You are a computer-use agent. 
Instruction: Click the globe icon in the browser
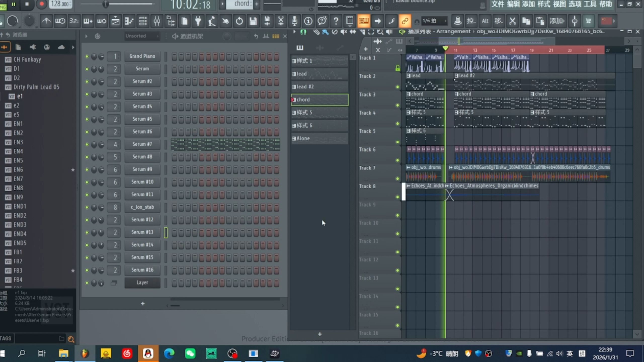pyautogui.click(x=47, y=47)
